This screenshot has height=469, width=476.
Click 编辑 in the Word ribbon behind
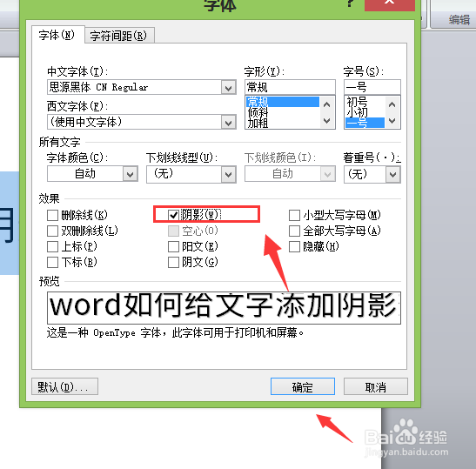click(x=459, y=20)
